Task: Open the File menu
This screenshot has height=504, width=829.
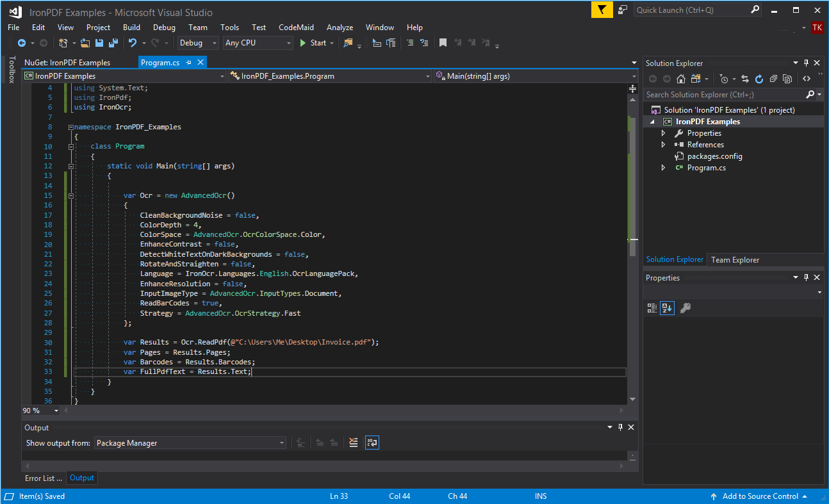Action: click(x=13, y=27)
